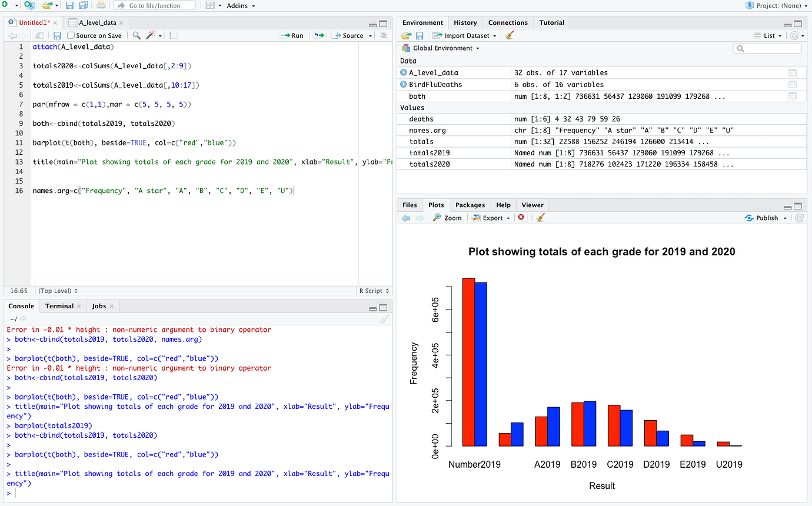Expand the BirdFluDeaths data object

(x=404, y=85)
